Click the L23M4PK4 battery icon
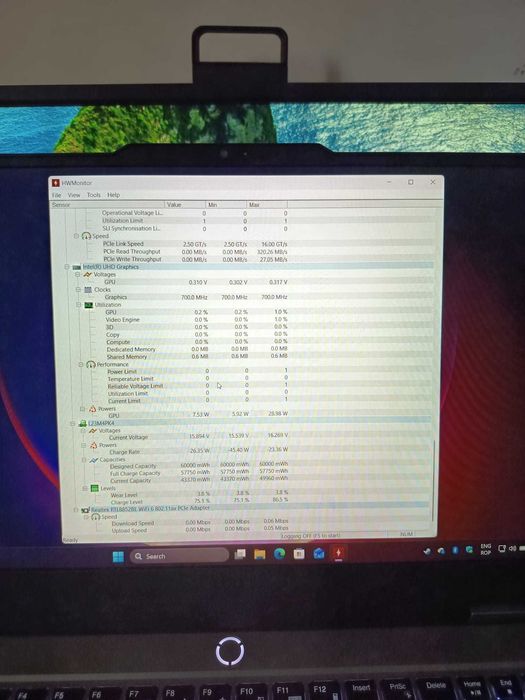The width and height of the screenshot is (525, 700). tap(83, 423)
